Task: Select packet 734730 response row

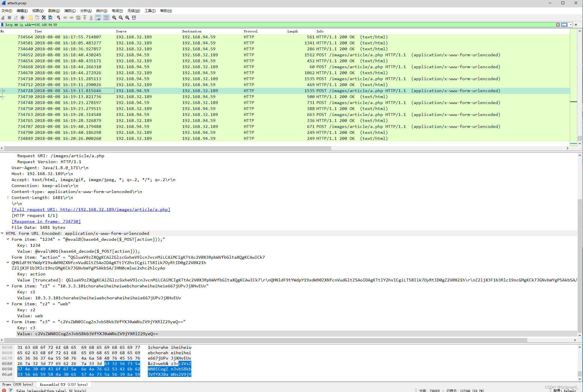Action: point(285,97)
